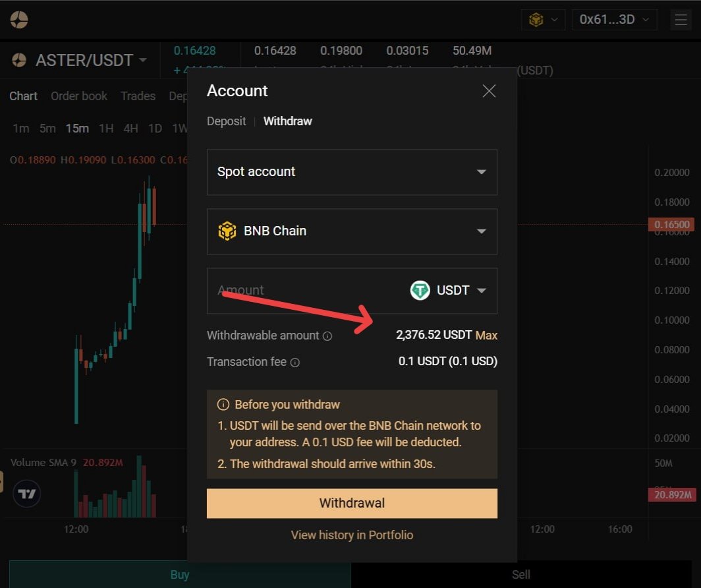This screenshot has width=701, height=588.
Task: Click the TradingView logo on the chart
Action: click(26, 493)
